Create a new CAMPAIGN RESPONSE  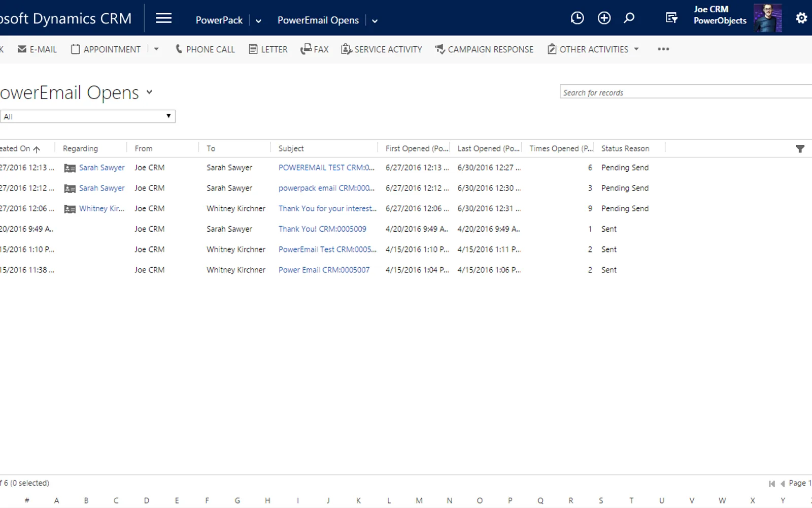pos(484,49)
